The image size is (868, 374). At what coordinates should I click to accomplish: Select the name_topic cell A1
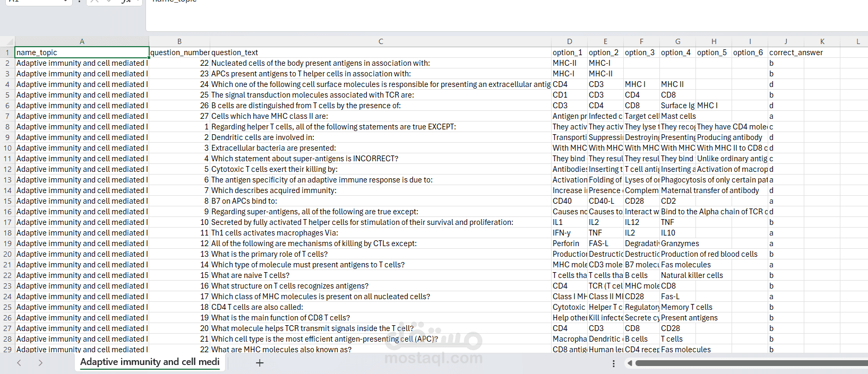coord(82,53)
